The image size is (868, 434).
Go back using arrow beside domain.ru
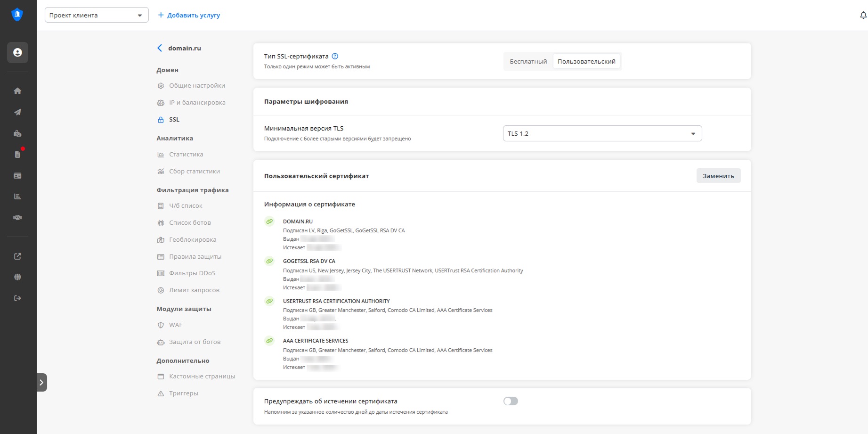coord(160,48)
